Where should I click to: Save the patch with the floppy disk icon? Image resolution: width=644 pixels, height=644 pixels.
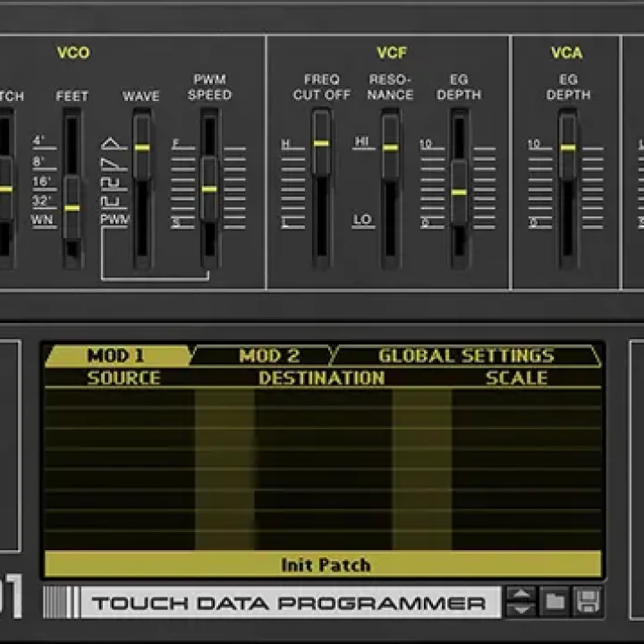pyautogui.click(x=588, y=602)
